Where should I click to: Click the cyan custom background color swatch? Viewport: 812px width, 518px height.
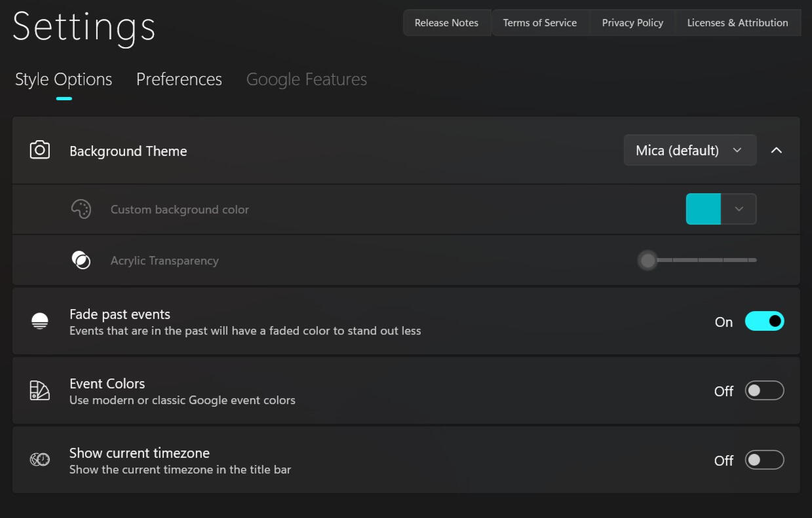pyautogui.click(x=703, y=210)
